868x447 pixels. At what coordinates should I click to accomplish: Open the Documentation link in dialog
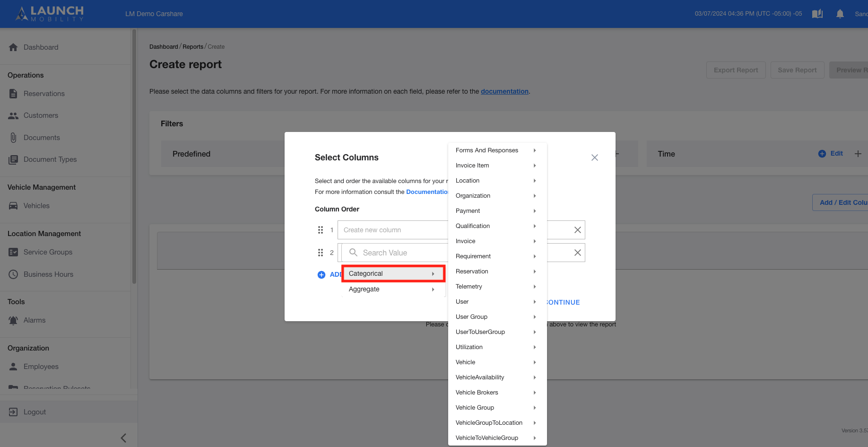coord(427,192)
